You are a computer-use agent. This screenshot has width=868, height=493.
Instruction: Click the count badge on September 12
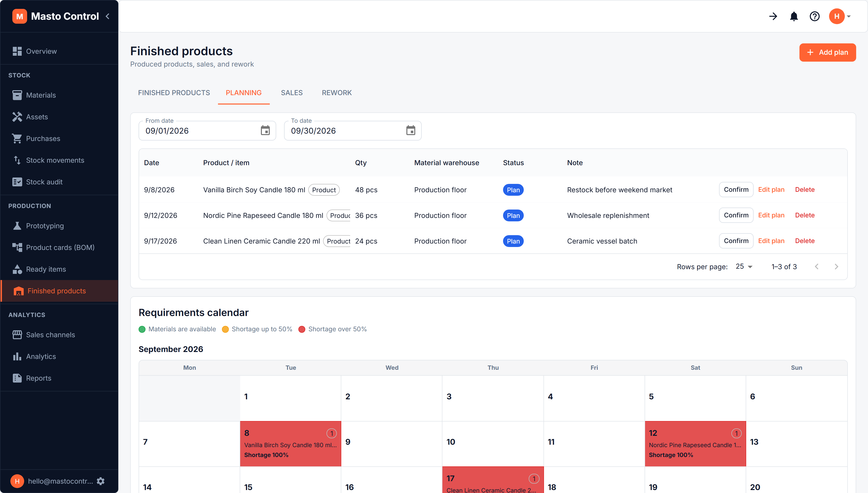[x=736, y=433]
